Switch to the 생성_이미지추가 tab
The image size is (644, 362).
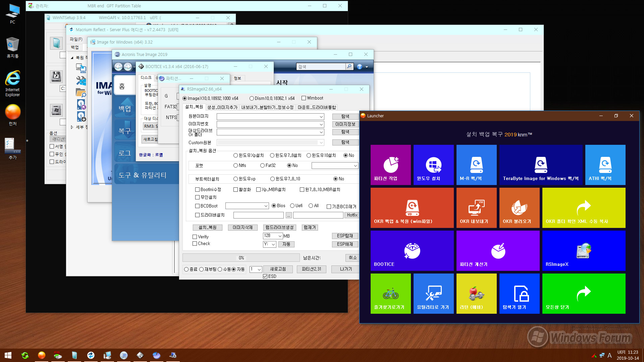click(x=222, y=107)
